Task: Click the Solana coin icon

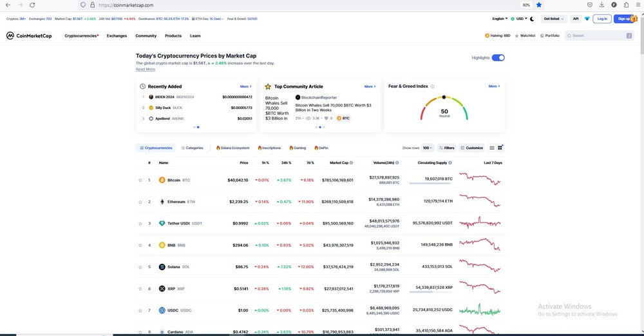Action: [162, 267]
